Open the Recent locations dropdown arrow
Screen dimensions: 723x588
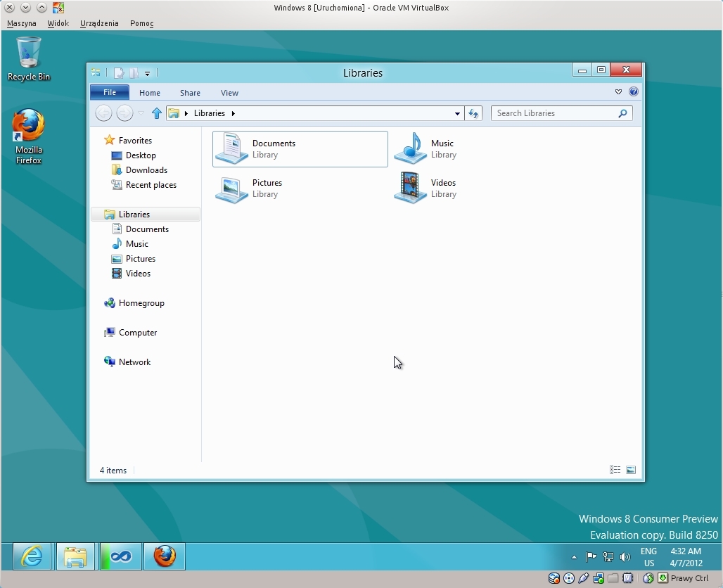[141, 113]
